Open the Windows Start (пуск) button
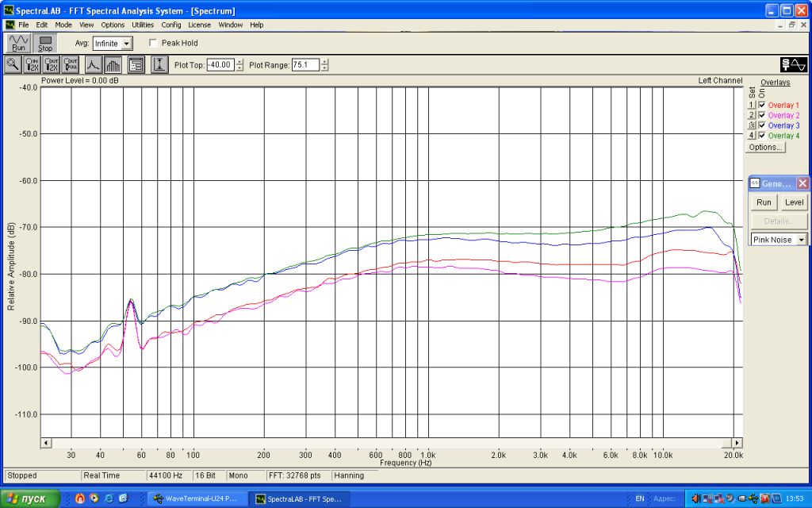 [30, 498]
